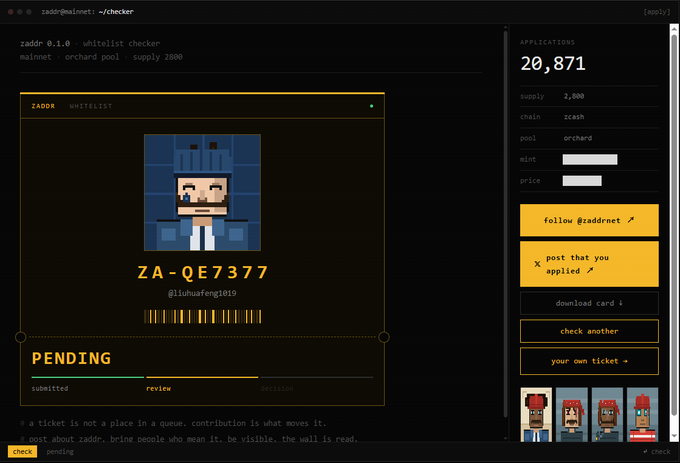Click the pixel avatar with blue helmet

(x=202, y=192)
